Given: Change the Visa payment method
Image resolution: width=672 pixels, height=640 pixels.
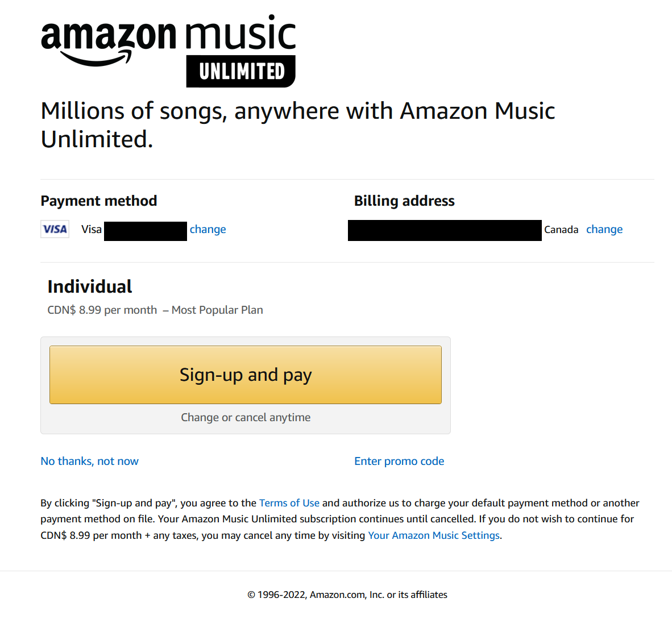Looking at the screenshot, I should click(208, 229).
